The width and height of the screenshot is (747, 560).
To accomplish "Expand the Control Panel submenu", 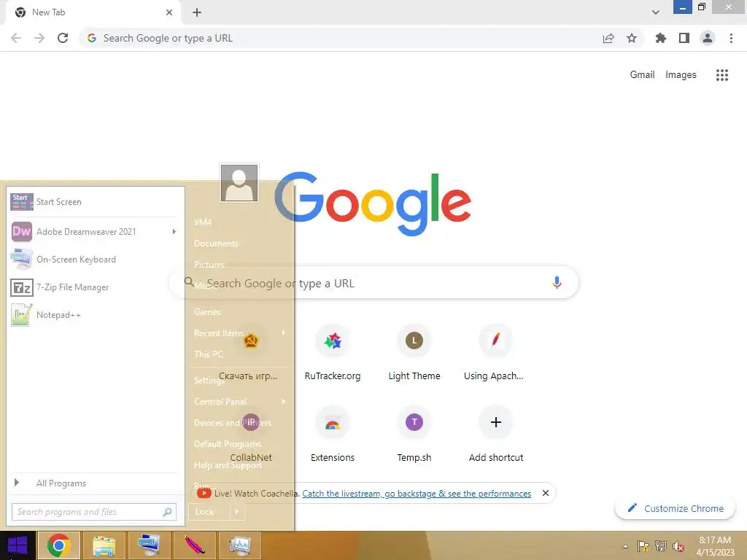I will [284, 402].
